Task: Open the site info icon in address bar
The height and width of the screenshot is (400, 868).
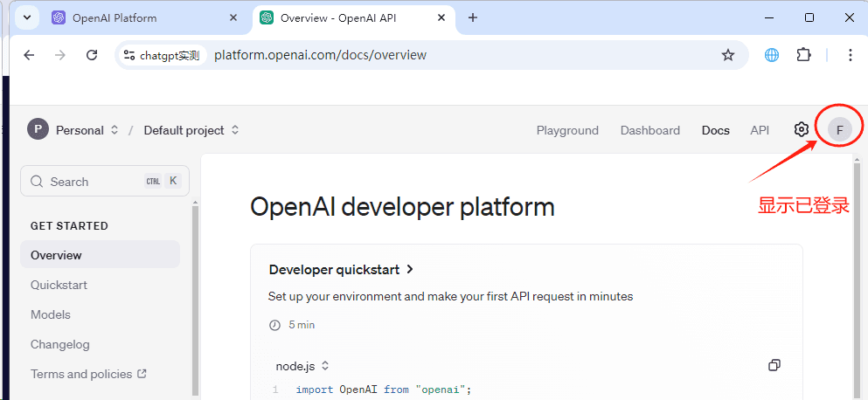Action: coord(129,55)
